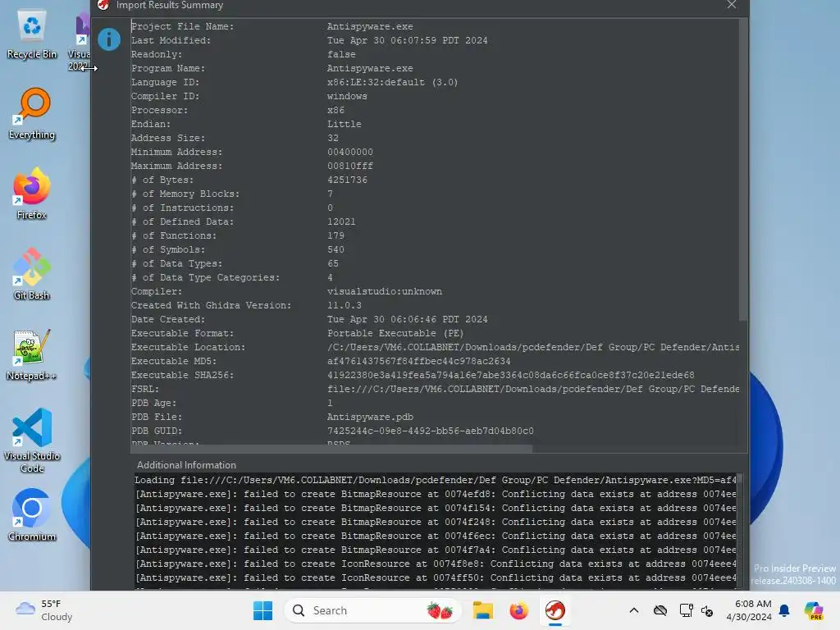Image resolution: width=840 pixels, height=630 pixels.
Task: Open the notification bell icon
Action: click(784, 610)
